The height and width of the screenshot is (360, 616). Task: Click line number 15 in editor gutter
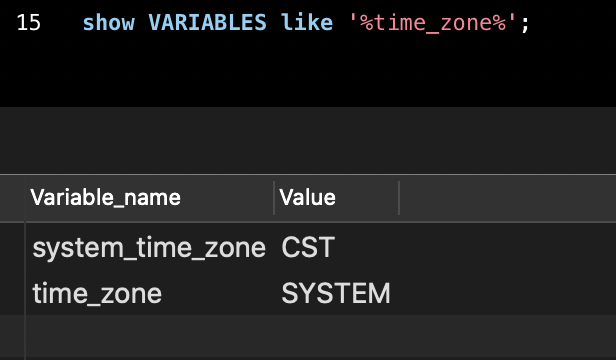coord(29,22)
